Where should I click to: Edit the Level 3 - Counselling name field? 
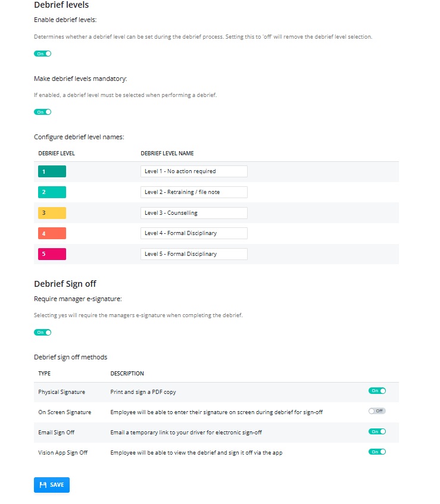point(194,213)
